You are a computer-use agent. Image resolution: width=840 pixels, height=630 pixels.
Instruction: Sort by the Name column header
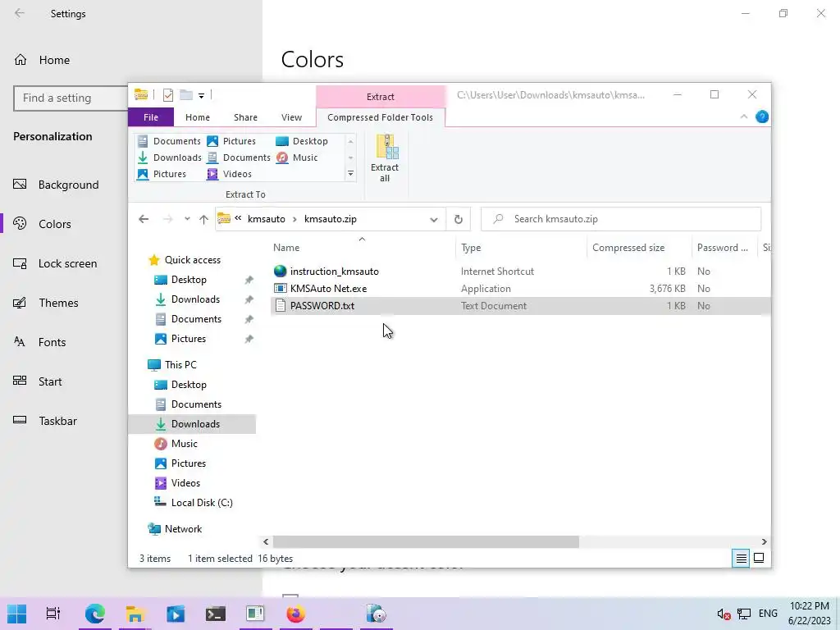(x=362, y=248)
